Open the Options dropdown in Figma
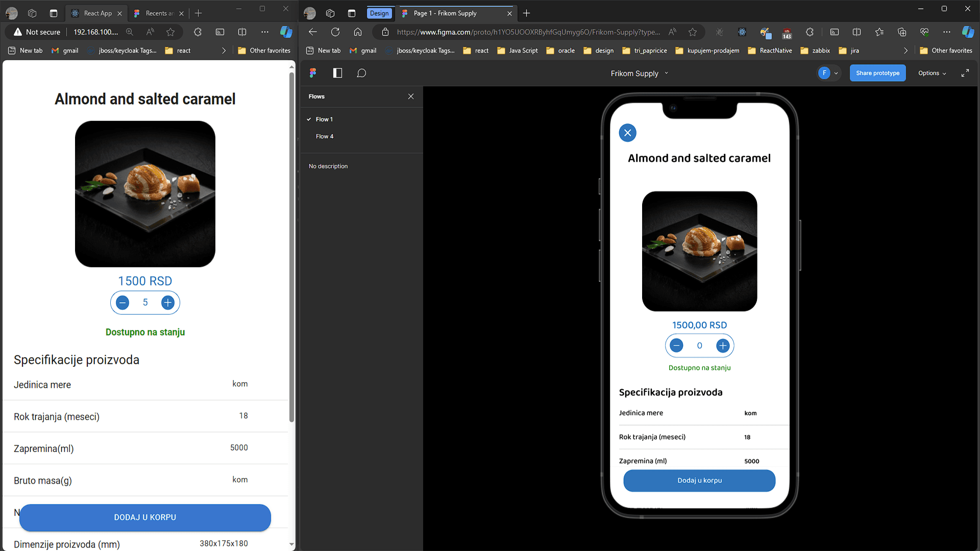 [932, 73]
